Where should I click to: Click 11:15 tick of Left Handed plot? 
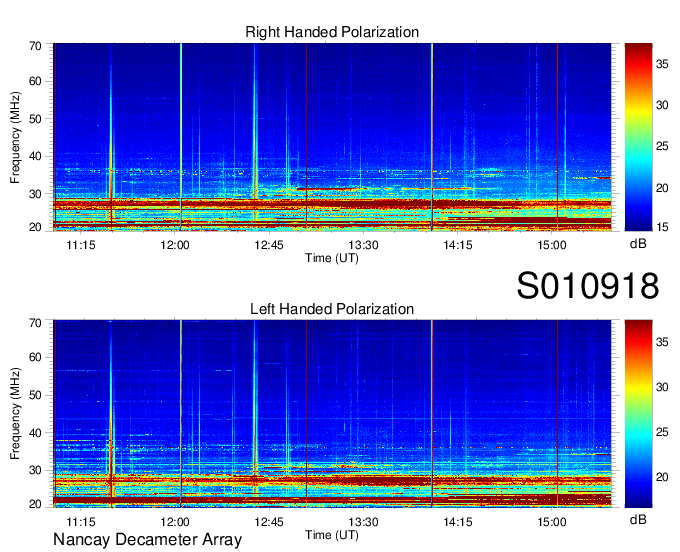pos(81,522)
